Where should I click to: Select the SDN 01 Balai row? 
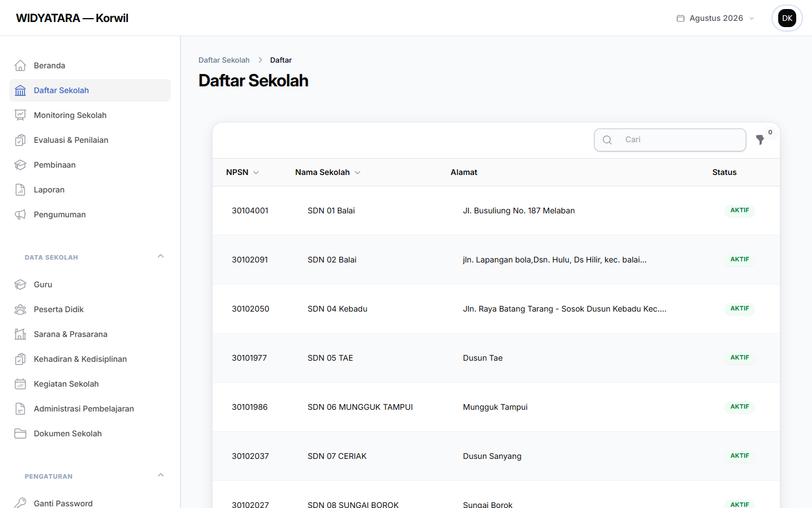[x=496, y=211]
